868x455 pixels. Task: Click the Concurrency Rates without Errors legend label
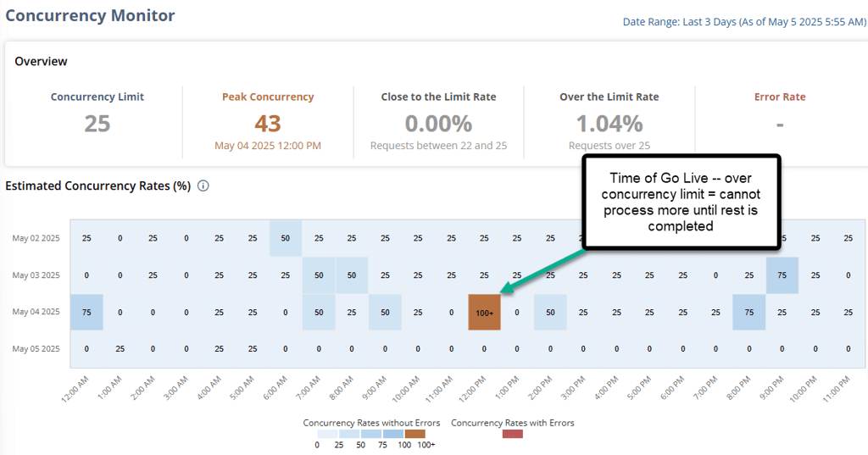click(371, 423)
